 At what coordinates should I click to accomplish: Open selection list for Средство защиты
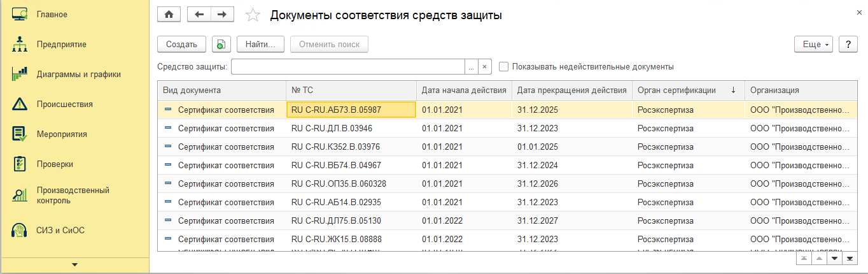point(471,67)
